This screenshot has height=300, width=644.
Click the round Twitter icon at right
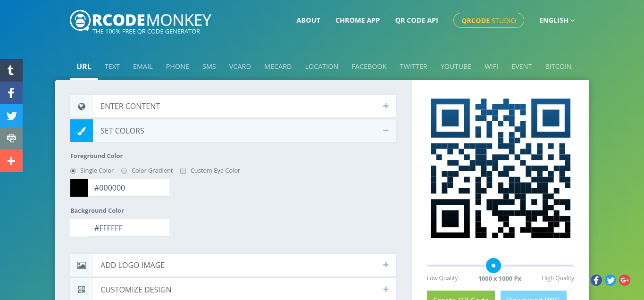click(611, 280)
